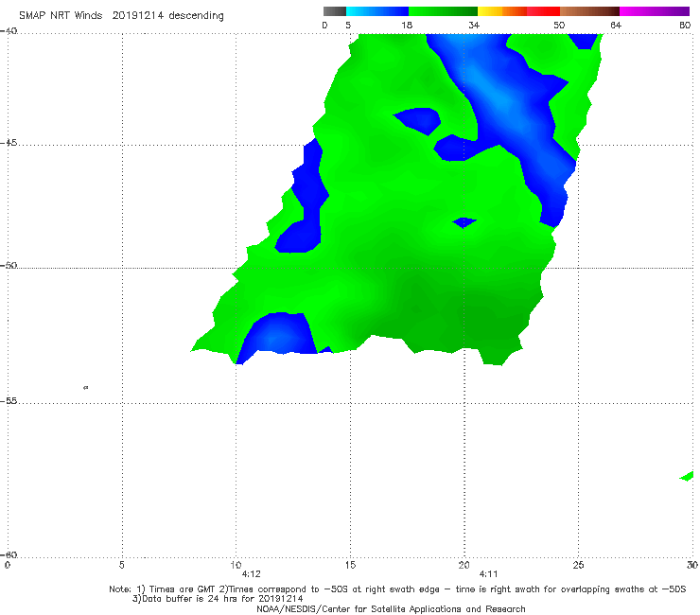
Task: Click the longitude axis label "15"
Action: [350, 565]
